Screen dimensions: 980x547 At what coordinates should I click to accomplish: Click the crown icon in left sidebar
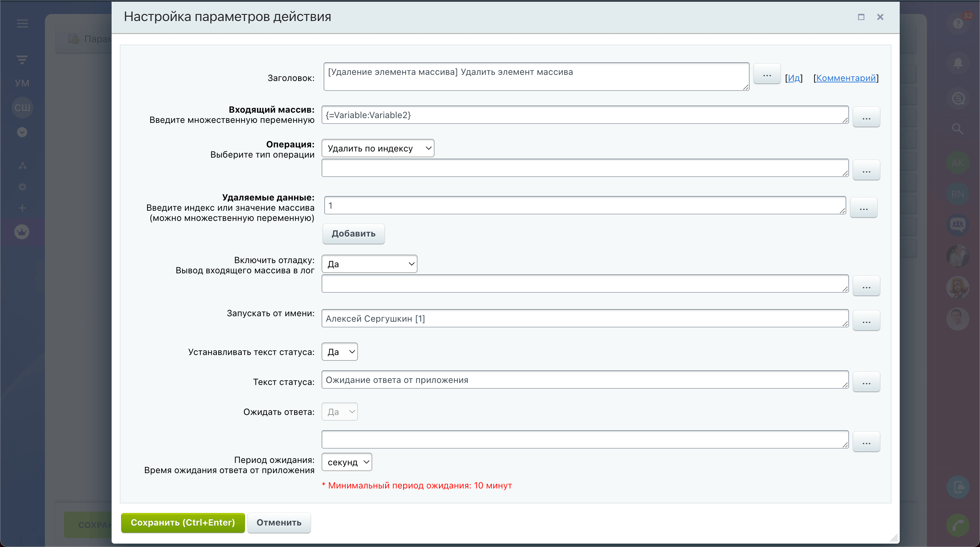pyautogui.click(x=22, y=231)
